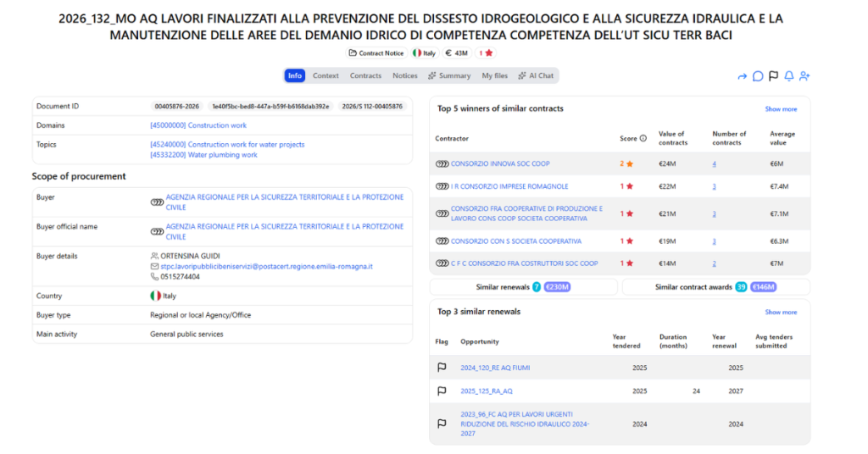Click the buyer email address link
This screenshot has width=868, height=454.
coord(266,267)
